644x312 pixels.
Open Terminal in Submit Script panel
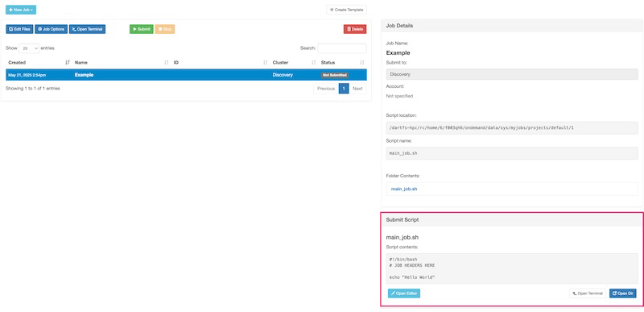[x=588, y=293]
